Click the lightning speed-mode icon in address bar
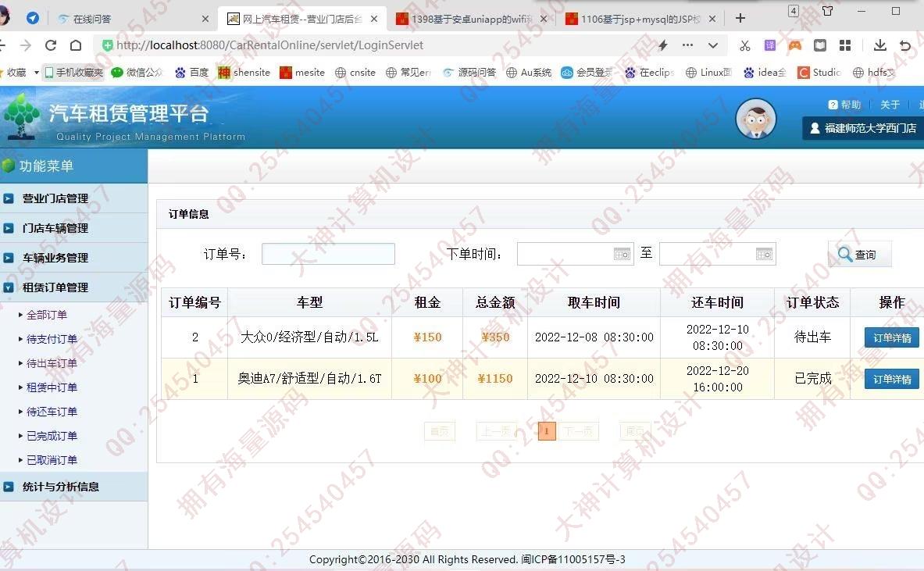This screenshot has height=571, width=924. 663,45
